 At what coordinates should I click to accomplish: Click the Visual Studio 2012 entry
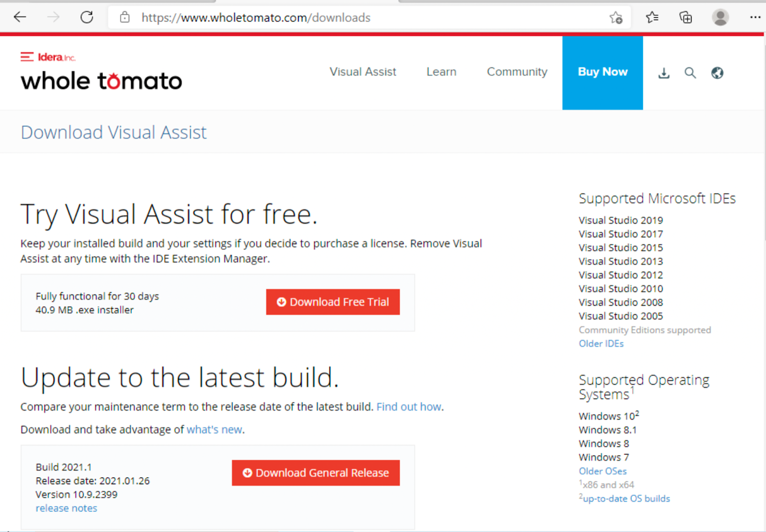621,275
